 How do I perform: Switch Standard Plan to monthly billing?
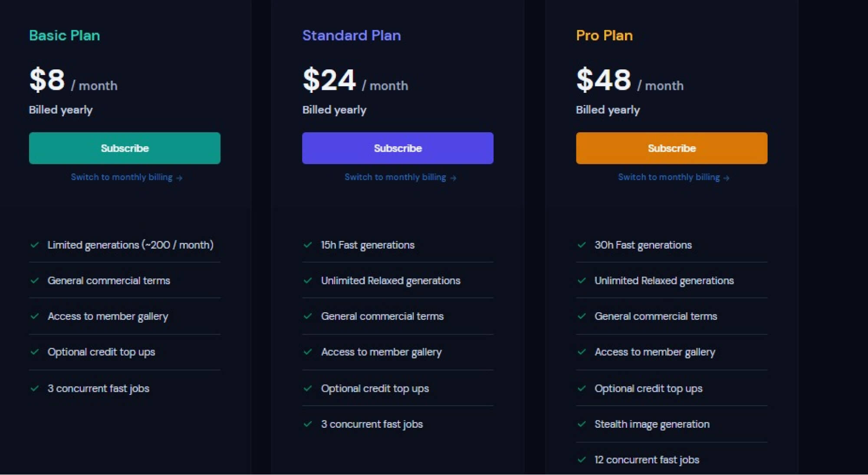[400, 177]
